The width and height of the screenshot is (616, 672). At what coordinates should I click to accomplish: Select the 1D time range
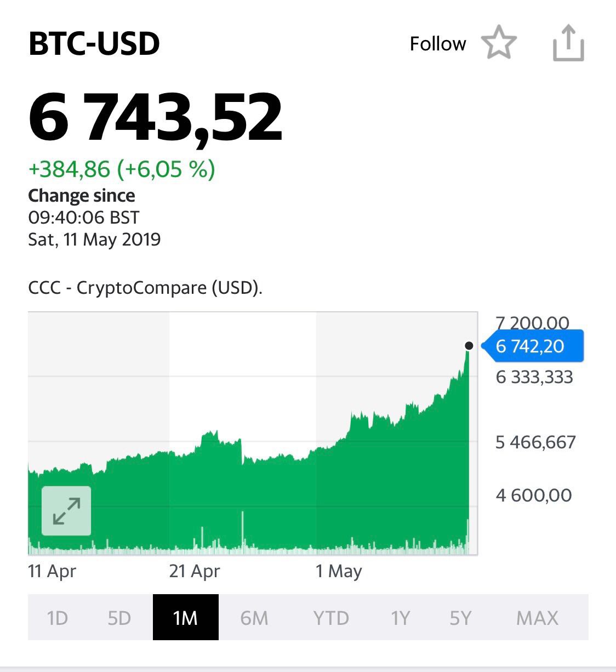[58, 618]
